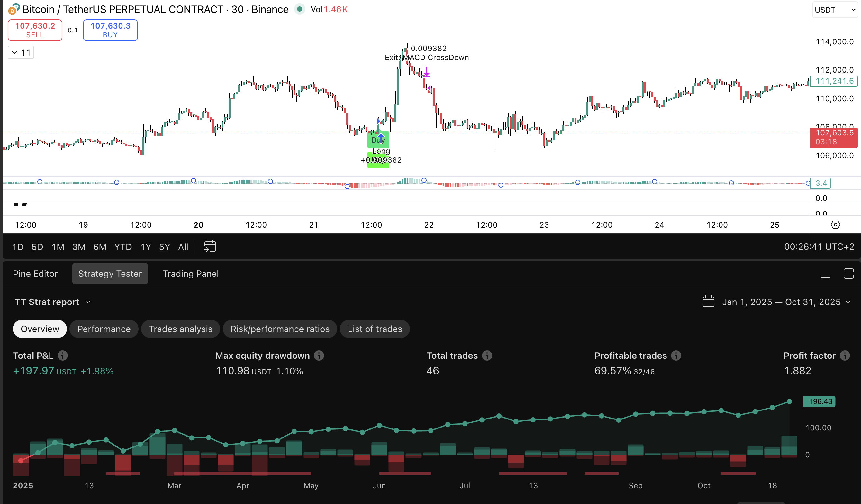The image size is (861, 504).
Task: Click the 196.43 equity value label
Action: (x=819, y=401)
